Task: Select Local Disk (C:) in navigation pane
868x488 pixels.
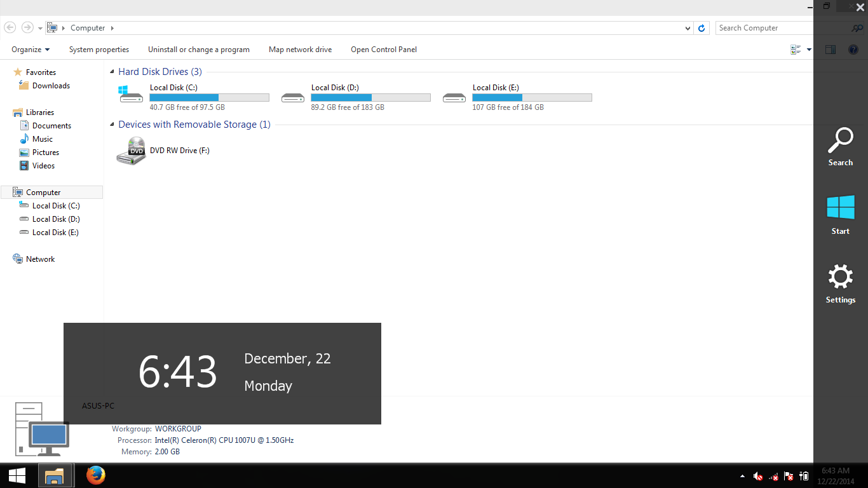Action: tap(56, 206)
